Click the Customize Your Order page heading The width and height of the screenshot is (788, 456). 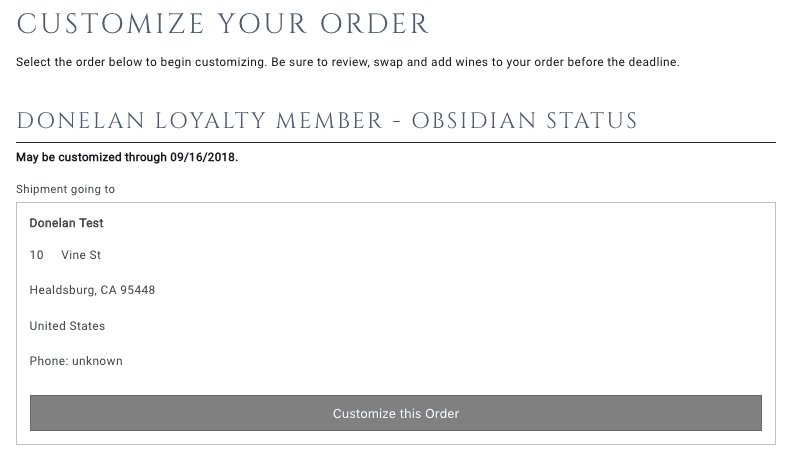point(223,24)
